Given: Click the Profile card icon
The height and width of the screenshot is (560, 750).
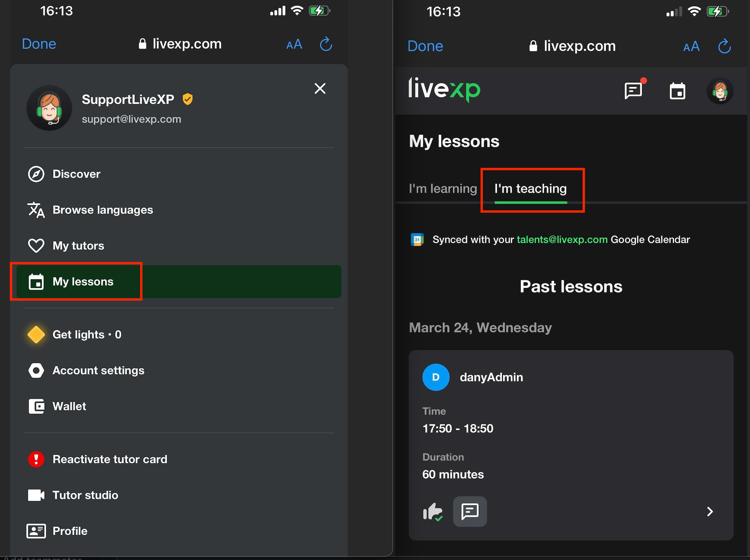Looking at the screenshot, I should pos(36,531).
